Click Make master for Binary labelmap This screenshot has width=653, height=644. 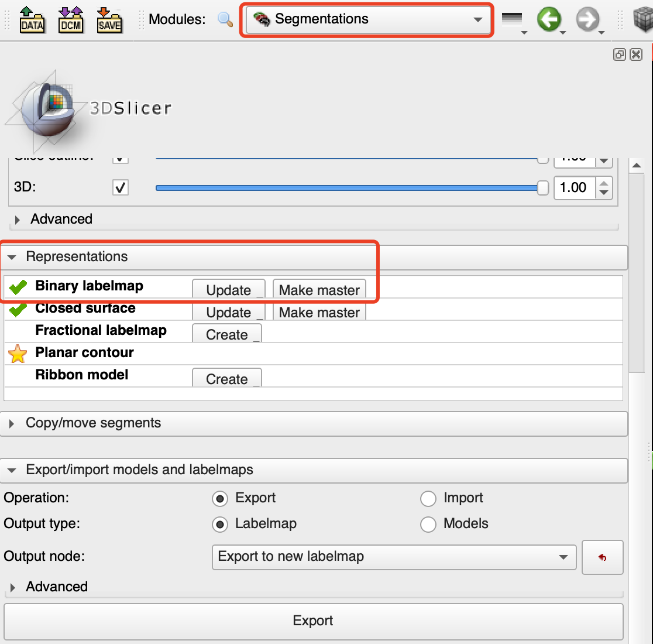pos(319,289)
